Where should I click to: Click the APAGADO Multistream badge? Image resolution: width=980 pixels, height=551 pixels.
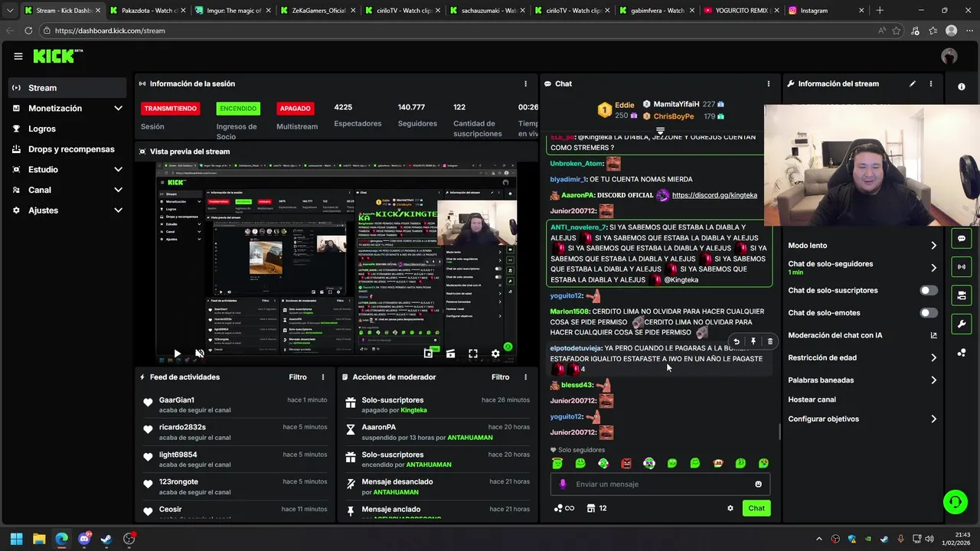coord(296,109)
